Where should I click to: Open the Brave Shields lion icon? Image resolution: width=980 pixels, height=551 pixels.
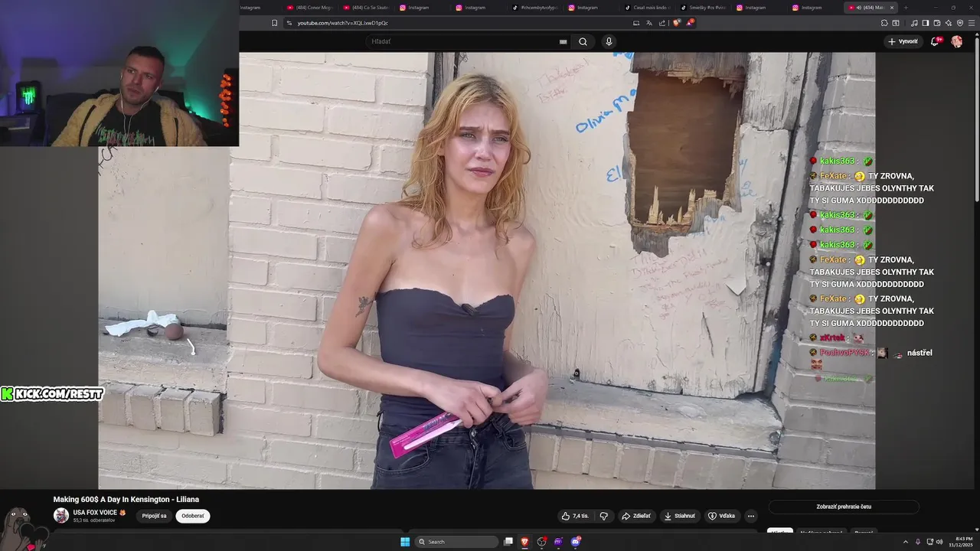[676, 23]
